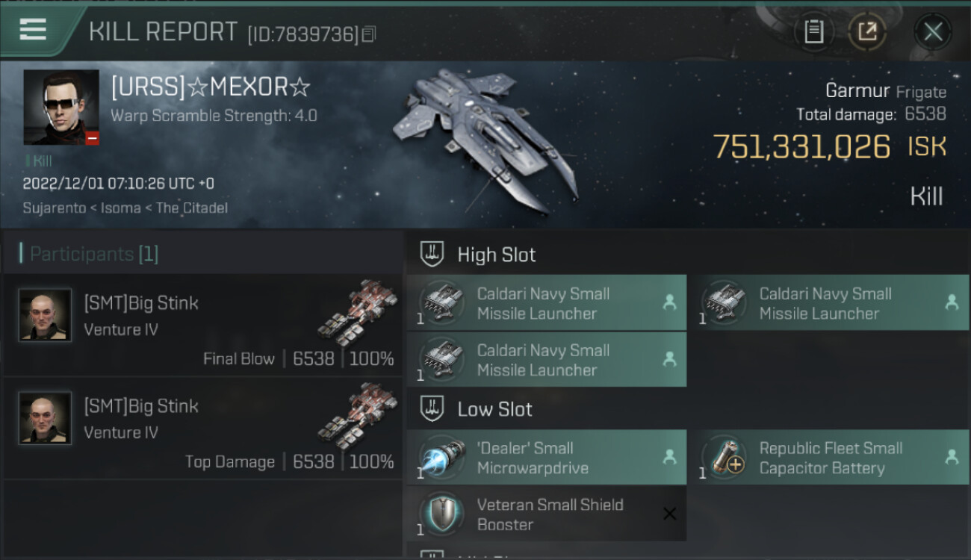Copy the kill report ID

[369, 34]
